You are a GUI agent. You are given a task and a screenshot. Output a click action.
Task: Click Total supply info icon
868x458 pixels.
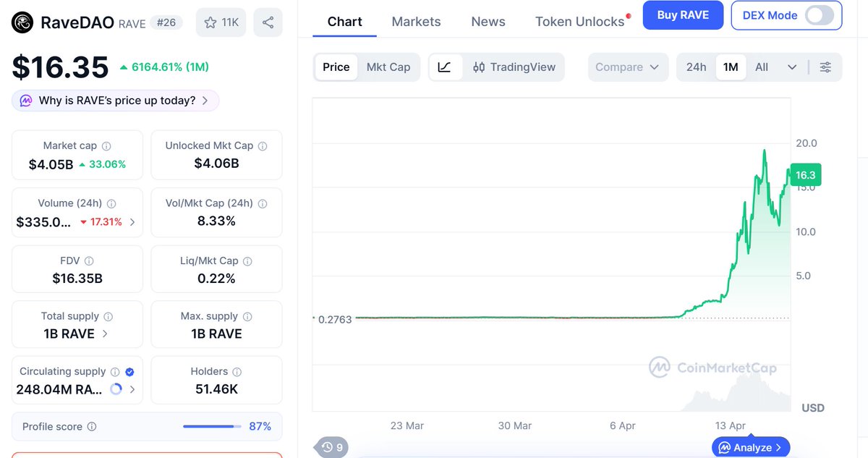tap(109, 317)
